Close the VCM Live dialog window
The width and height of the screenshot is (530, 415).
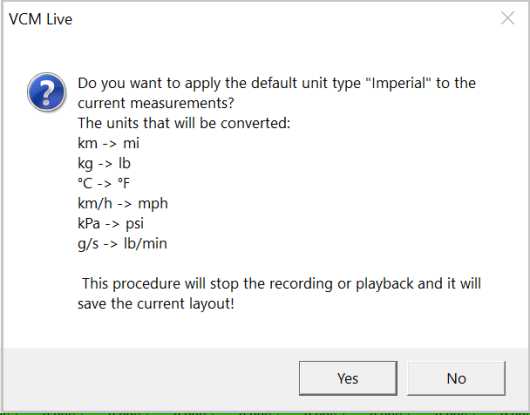point(507,18)
